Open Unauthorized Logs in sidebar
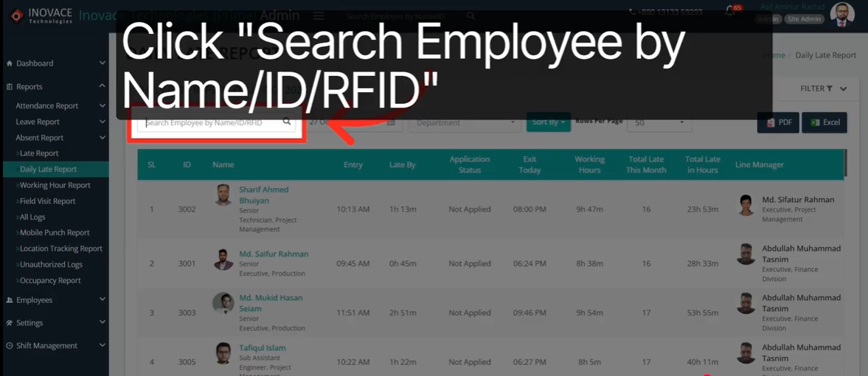This screenshot has height=376, width=868. click(x=51, y=265)
